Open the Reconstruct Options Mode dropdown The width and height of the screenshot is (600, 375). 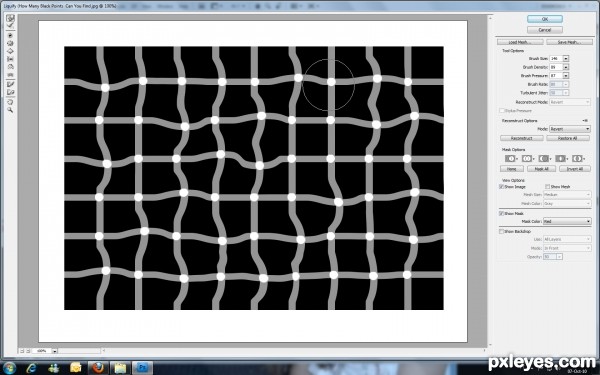click(x=570, y=129)
